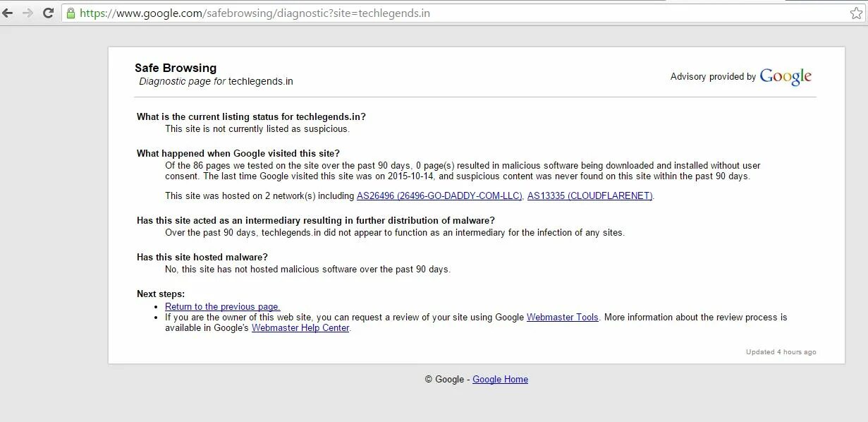The image size is (868, 422).
Task: Click 'This site was hosted on 2 network(s)' text
Action: [259, 195]
